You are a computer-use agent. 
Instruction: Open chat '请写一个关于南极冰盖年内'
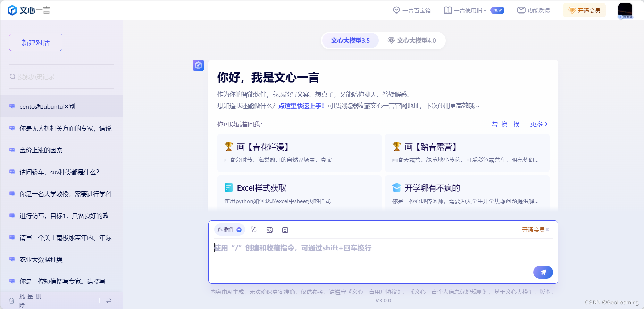point(61,237)
